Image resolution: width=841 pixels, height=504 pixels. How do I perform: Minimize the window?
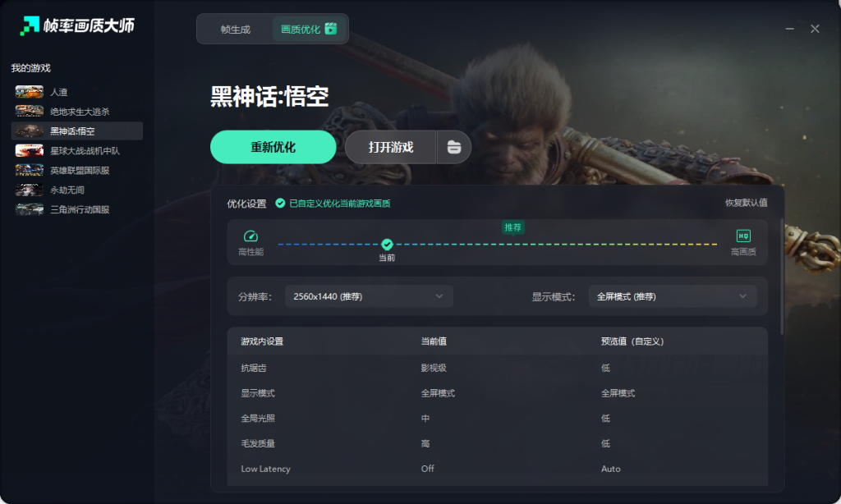[x=789, y=29]
